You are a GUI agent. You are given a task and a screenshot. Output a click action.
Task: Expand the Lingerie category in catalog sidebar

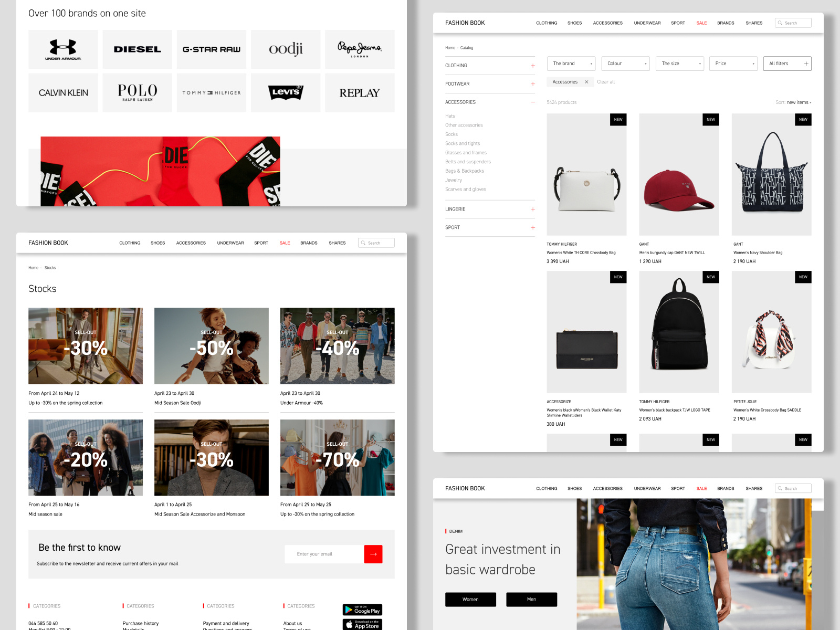tap(533, 209)
